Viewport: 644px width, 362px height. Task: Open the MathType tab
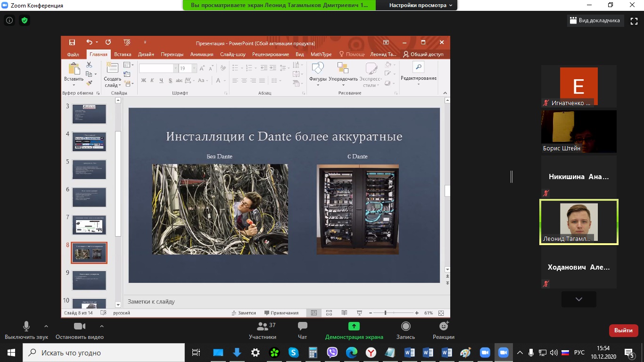pyautogui.click(x=321, y=54)
